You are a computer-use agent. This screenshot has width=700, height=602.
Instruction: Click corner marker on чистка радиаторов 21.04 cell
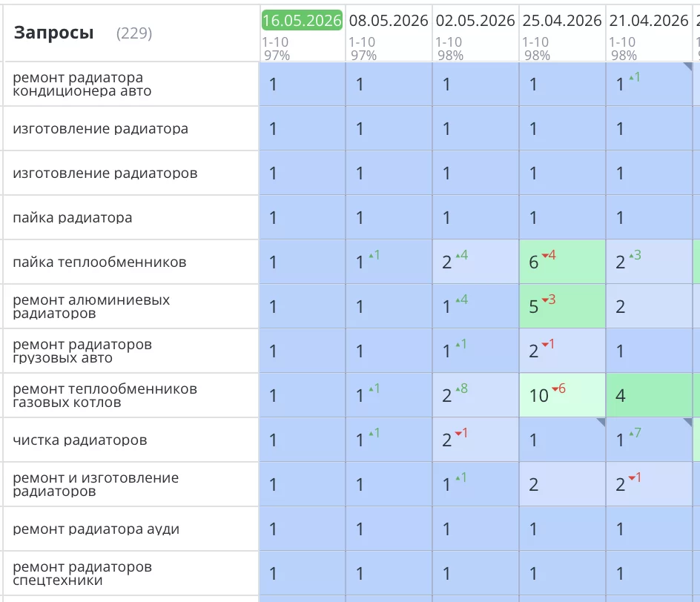coord(688,422)
